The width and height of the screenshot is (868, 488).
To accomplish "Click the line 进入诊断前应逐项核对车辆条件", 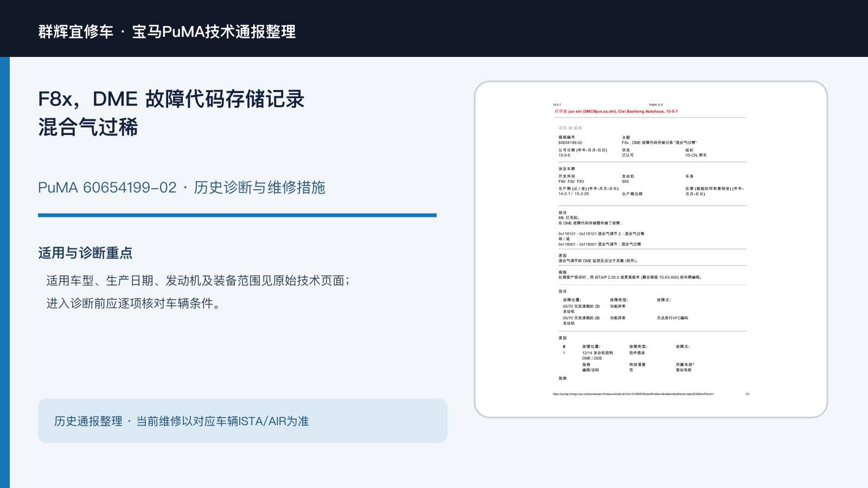I will 134,304.
